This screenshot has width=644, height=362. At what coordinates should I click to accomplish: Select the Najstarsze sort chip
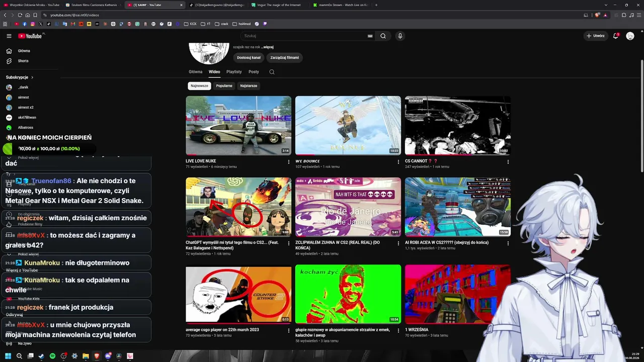pos(249,86)
